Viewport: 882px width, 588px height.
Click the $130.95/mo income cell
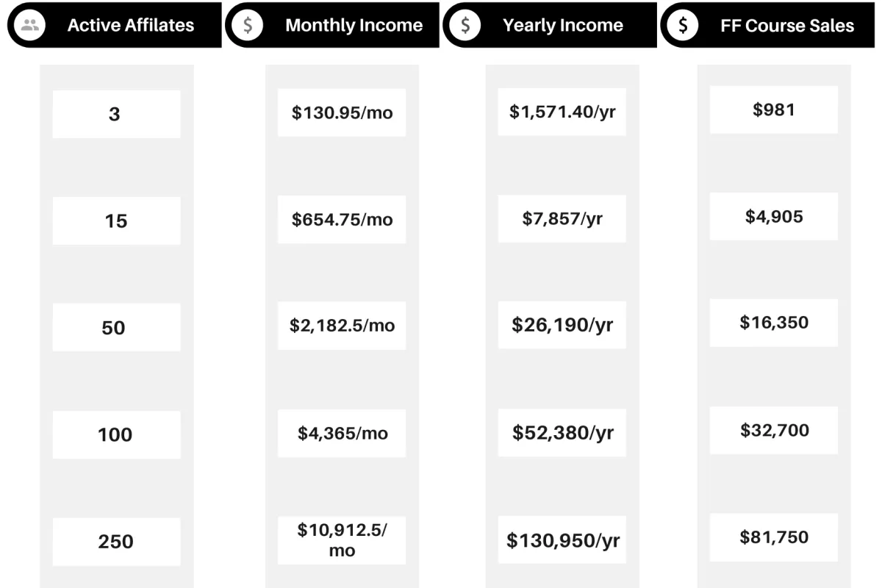pyautogui.click(x=342, y=112)
